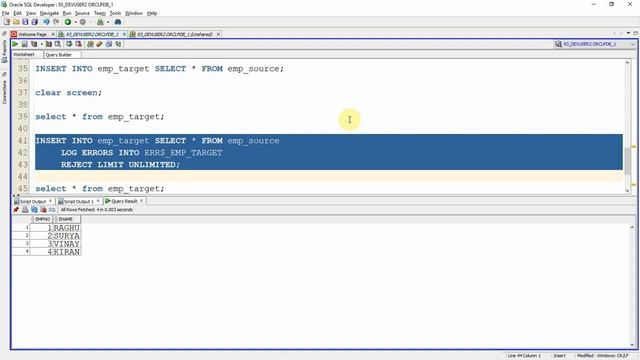Click the Save All icon
The width and height of the screenshot is (640, 360).
click(34, 22)
